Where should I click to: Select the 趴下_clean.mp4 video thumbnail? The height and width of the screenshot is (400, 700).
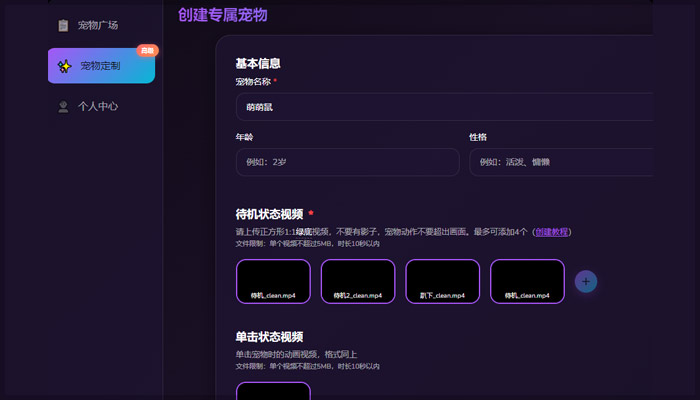point(442,281)
